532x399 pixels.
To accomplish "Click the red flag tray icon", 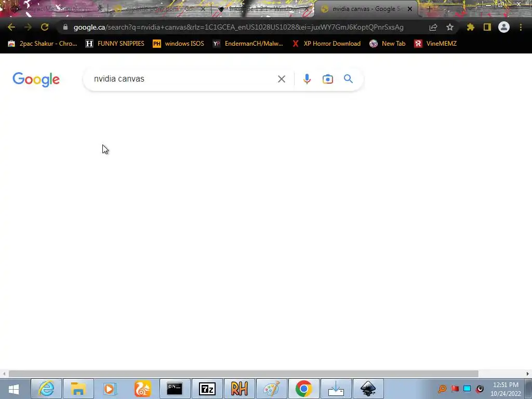I will [x=455, y=389].
